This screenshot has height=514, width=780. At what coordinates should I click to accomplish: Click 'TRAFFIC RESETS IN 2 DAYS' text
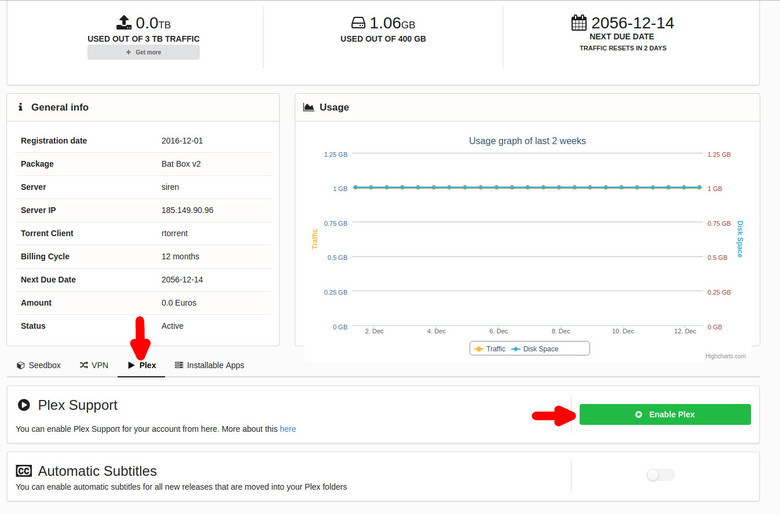pos(623,48)
